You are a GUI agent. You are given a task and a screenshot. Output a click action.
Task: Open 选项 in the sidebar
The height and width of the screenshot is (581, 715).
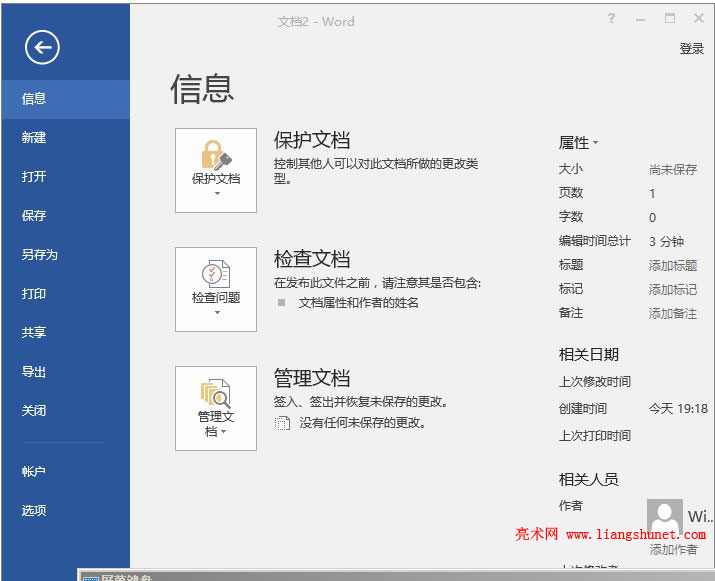coord(66,510)
